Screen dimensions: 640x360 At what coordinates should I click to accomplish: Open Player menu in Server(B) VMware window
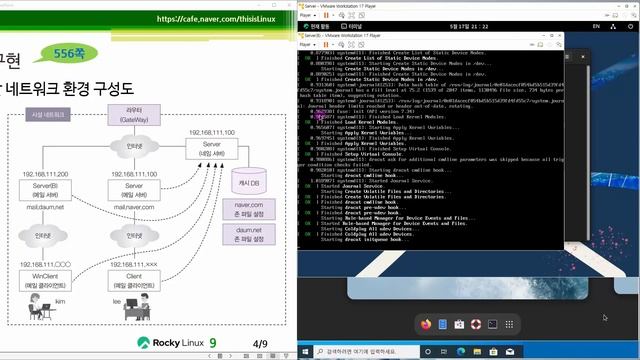coord(308,44)
